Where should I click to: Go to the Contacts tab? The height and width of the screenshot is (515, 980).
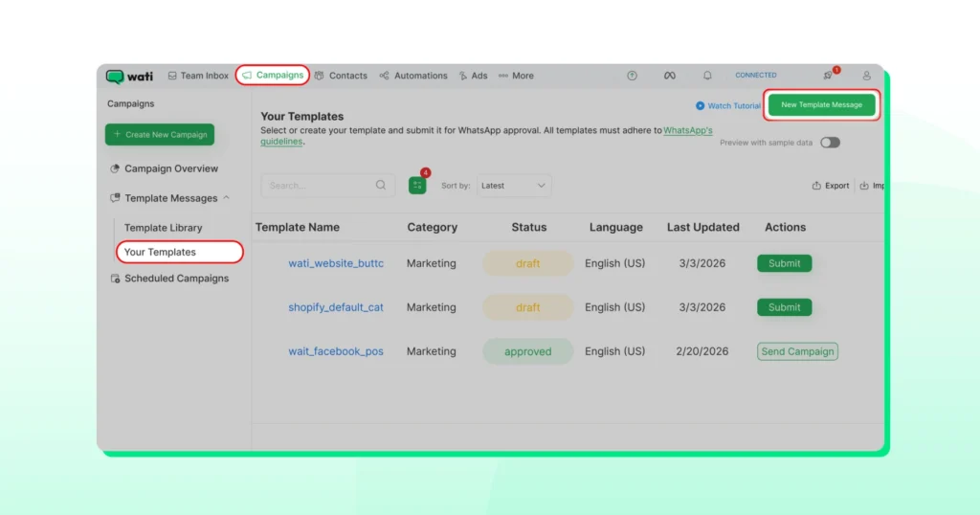[341, 76]
